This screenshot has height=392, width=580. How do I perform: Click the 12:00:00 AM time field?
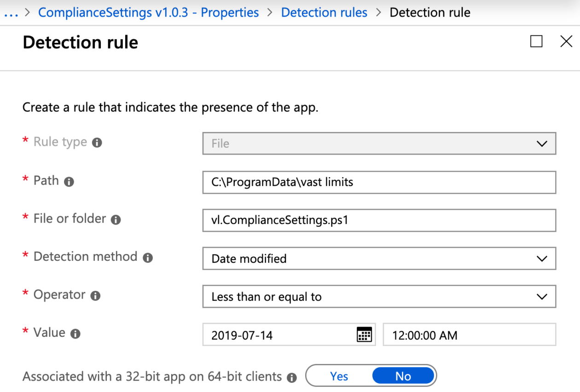coord(469,334)
